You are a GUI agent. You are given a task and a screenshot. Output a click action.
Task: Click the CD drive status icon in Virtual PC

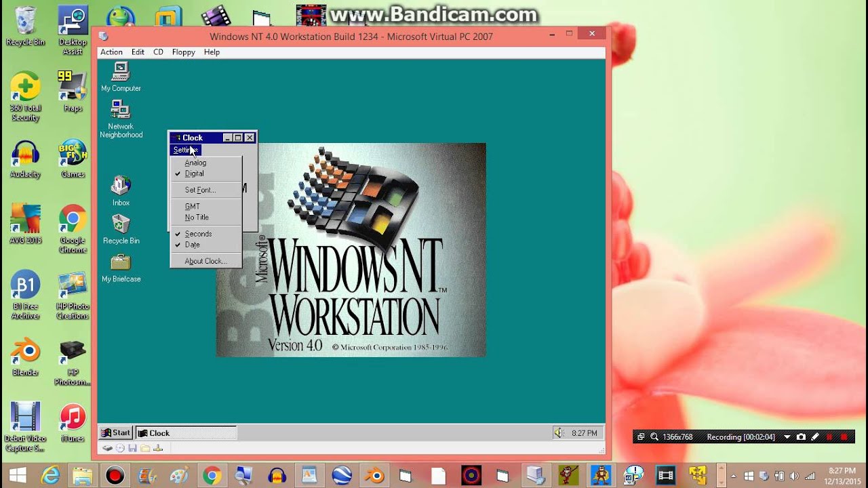(120, 448)
